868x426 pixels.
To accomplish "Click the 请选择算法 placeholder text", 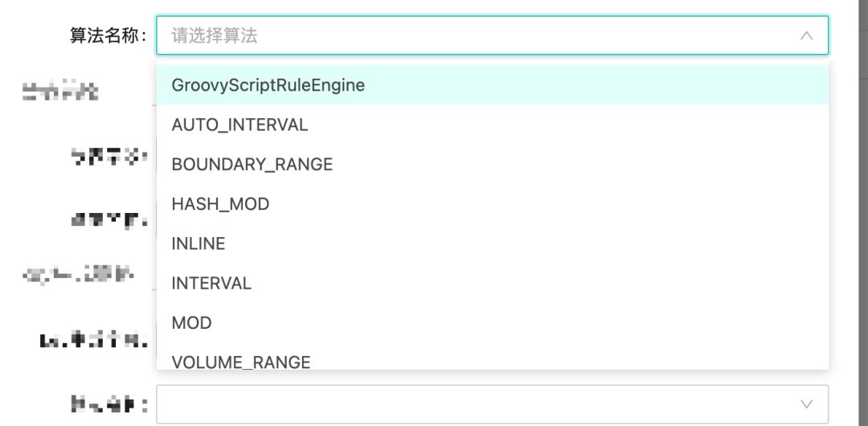I will click(215, 36).
